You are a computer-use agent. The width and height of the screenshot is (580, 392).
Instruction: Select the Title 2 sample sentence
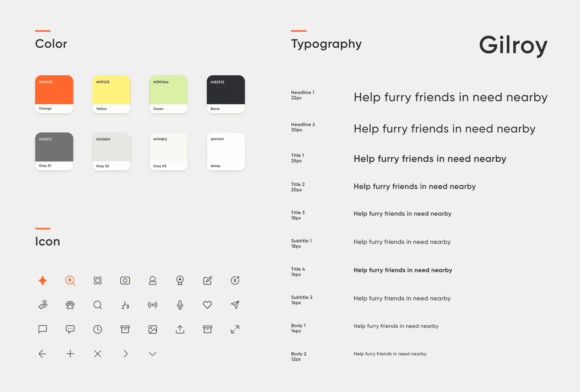415,186
